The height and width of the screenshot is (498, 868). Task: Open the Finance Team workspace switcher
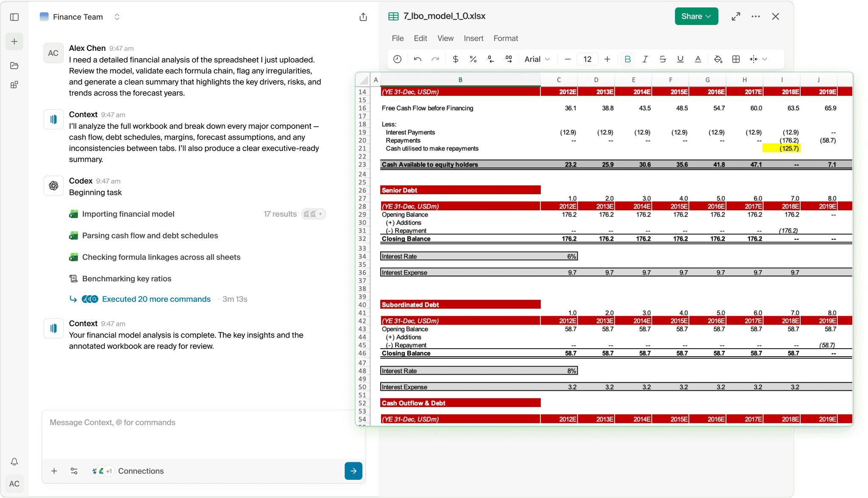[x=117, y=17]
